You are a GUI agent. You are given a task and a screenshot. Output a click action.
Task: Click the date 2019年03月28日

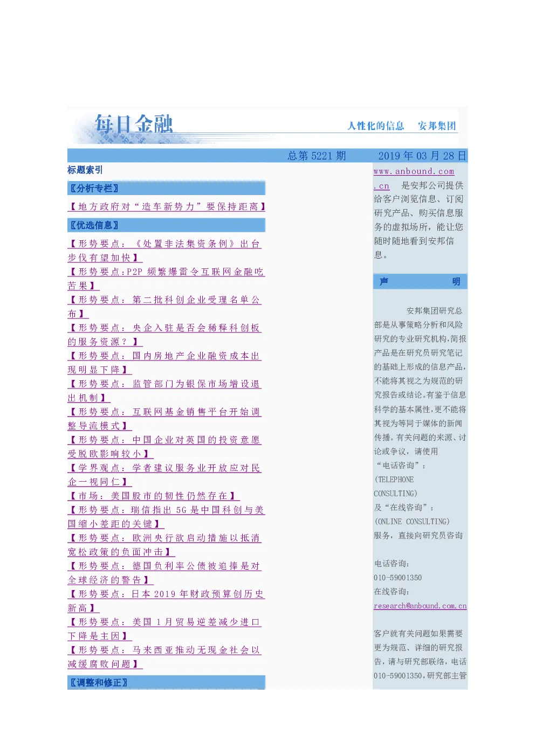click(x=422, y=156)
